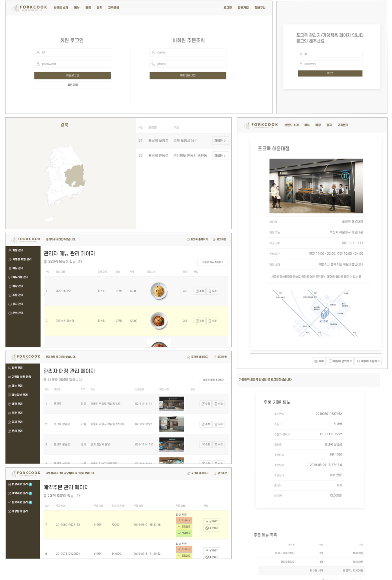
Task: Mark order 201908011637162 as 조리완료
Action: (184, 526)
